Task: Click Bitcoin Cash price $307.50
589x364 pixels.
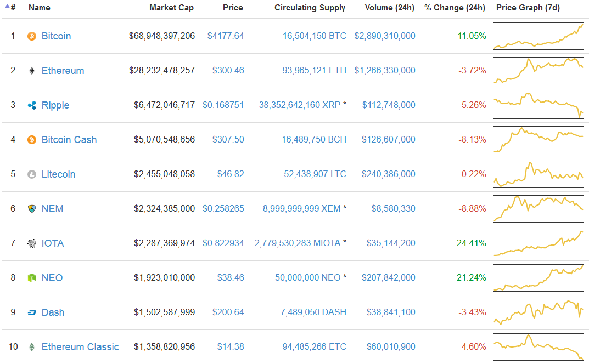Action: 228,140
